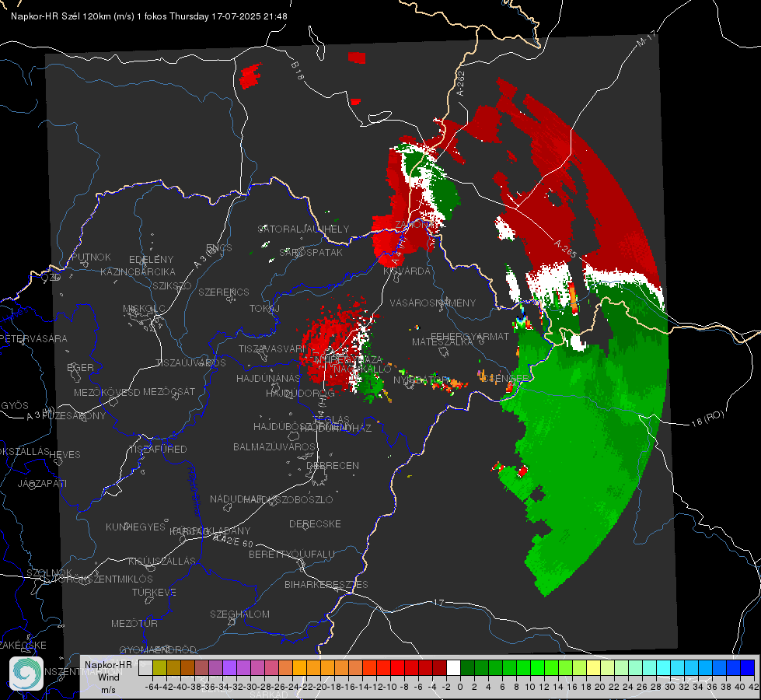Screen dimensions: 761x700
Task: Click the radar title text with timestamp 21:48
Action: pyautogui.click(x=149, y=16)
